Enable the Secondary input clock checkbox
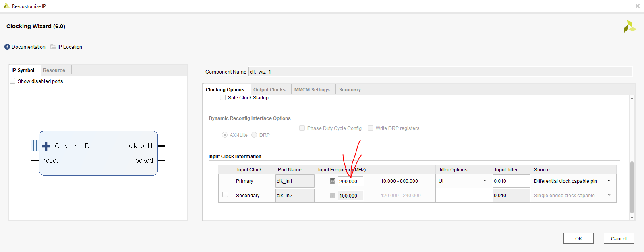This screenshot has height=252, width=644. (225, 195)
